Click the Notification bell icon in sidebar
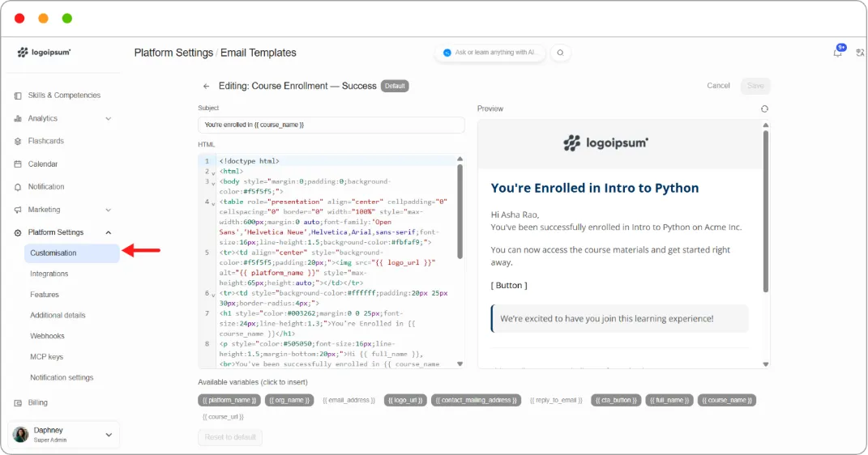 click(18, 187)
